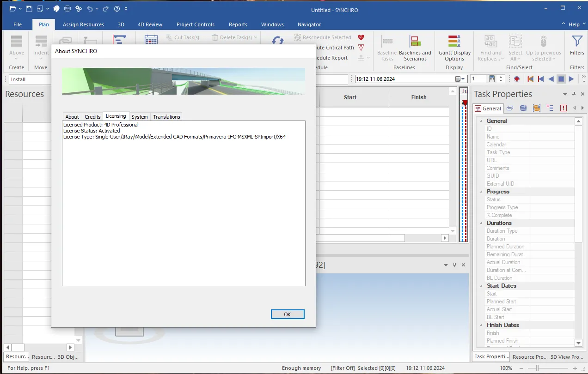
Task: Open the Project Controls ribbon tab
Action: pos(196,24)
